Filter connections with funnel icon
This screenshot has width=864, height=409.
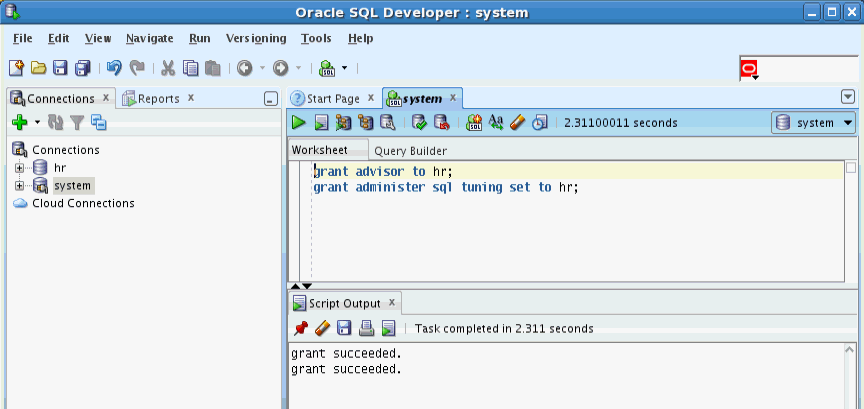pyautogui.click(x=77, y=122)
